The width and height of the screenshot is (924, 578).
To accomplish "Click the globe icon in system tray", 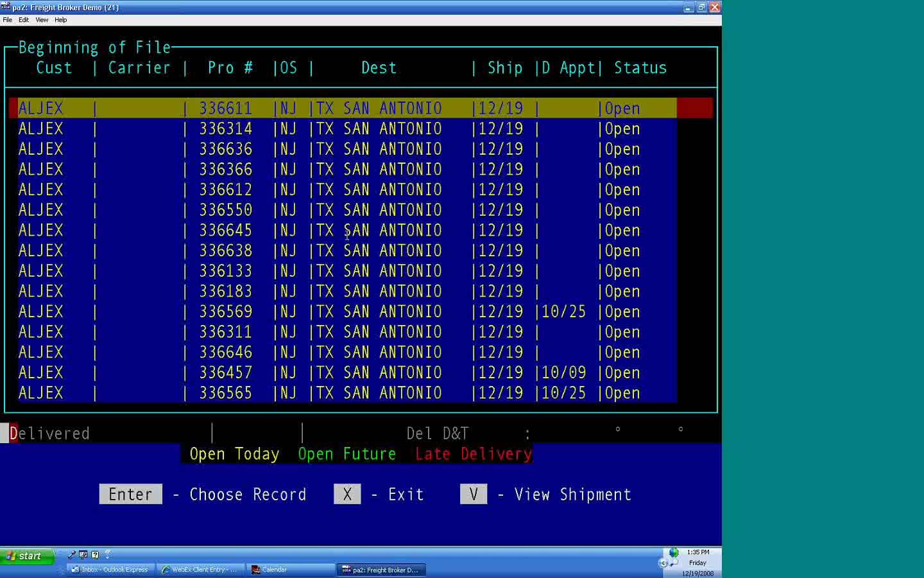I will click(x=673, y=552).
